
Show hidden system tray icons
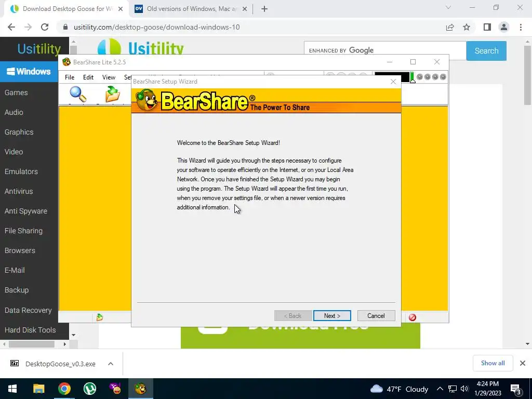[x=440, y=389]
